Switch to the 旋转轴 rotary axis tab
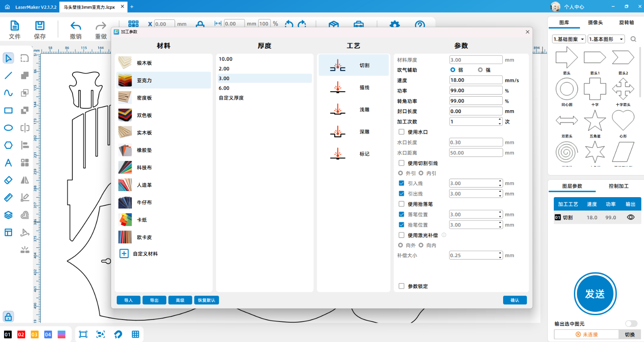 pyautogui.click(x=626, y=23)
